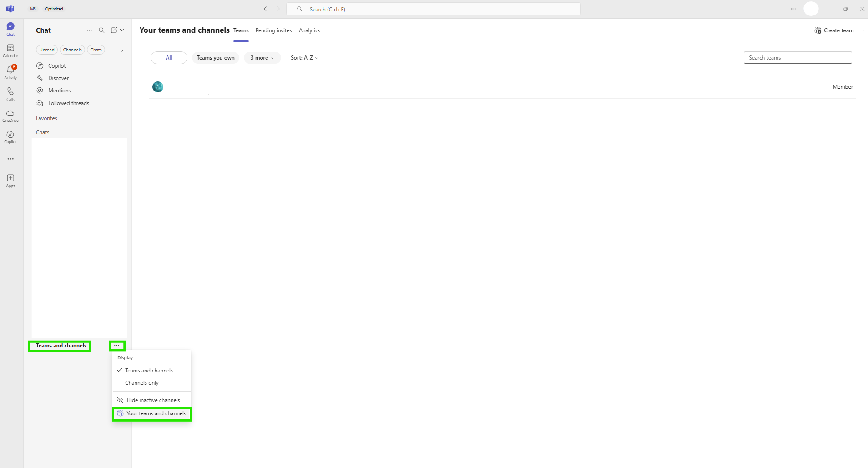Go back with the back arrow
The height and width of the screenshot is (468, 868).
coord(265,9)
